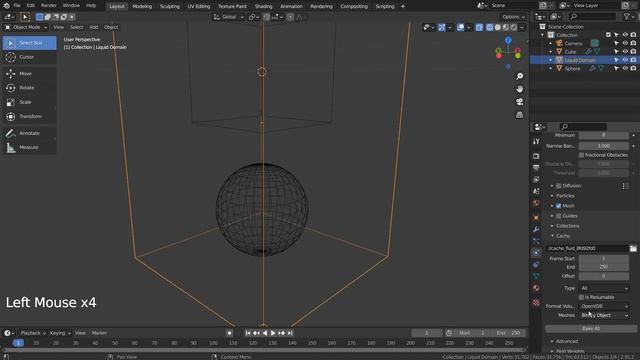
Task: Hide Sphere object with eye icon
Action: [x=625, y=69]
